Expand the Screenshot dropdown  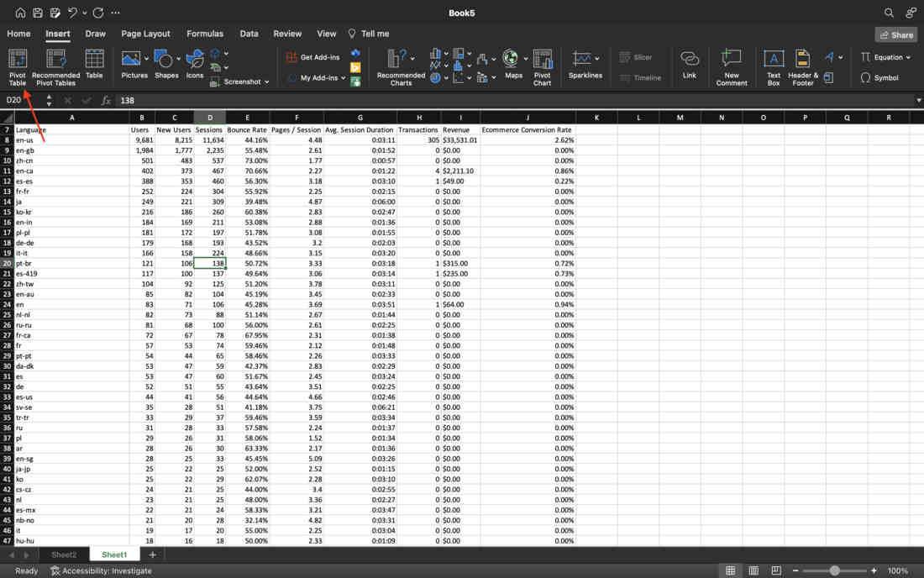pyautogui.click(x=267, y=81)
